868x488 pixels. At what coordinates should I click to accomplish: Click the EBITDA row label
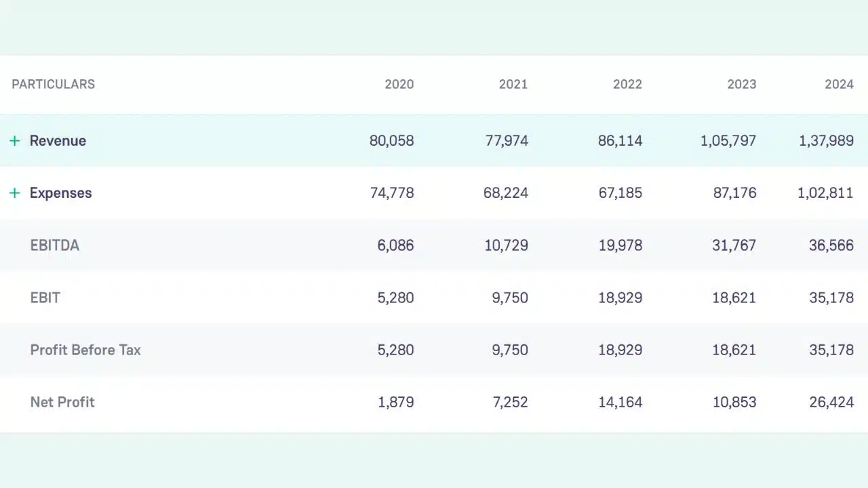[x=55, y=245]
